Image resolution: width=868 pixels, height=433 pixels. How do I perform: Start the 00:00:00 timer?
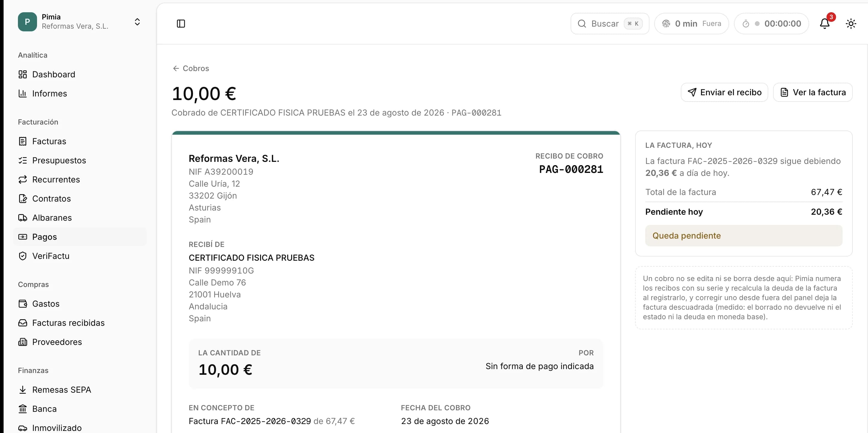coord(771,24)
